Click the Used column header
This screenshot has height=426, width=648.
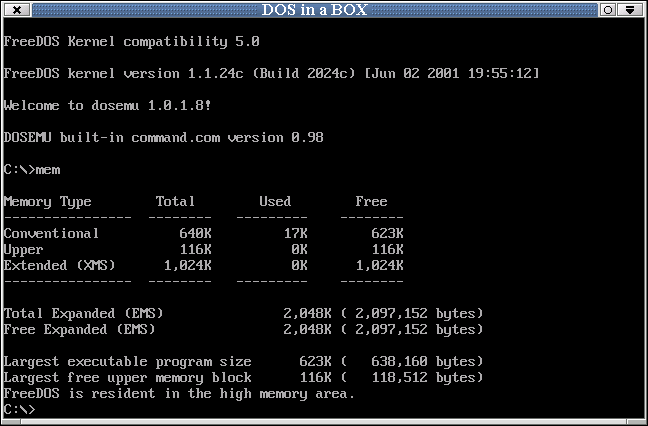[275, 201]
